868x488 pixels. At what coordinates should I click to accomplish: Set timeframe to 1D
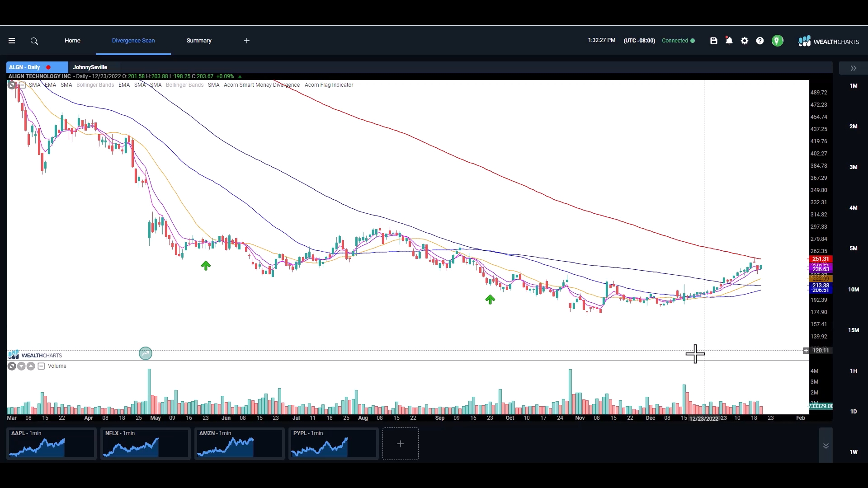pyautogui.click(x=854, y=412)
